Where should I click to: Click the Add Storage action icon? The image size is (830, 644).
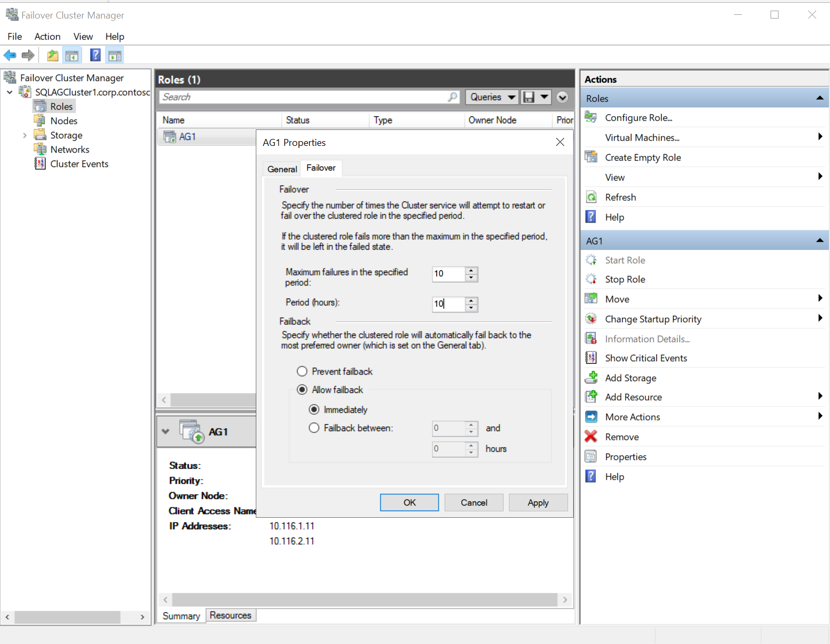591,378
